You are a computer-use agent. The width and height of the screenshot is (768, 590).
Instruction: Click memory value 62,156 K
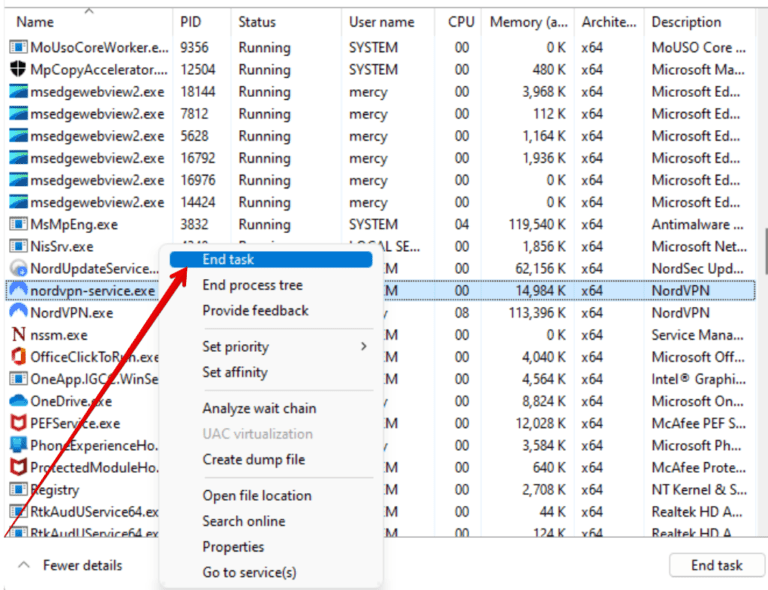tap(540, 268)
